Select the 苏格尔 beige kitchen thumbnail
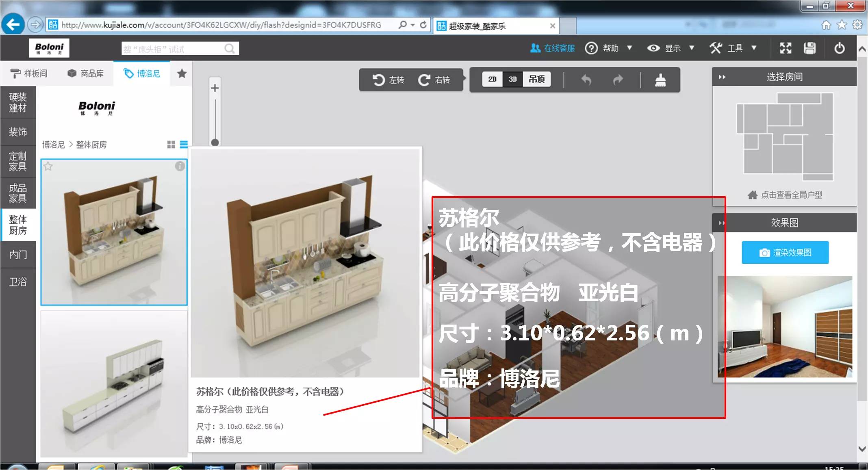Viewport: 868px width, 470px height. pyautogui.click(x=114, y=232)
